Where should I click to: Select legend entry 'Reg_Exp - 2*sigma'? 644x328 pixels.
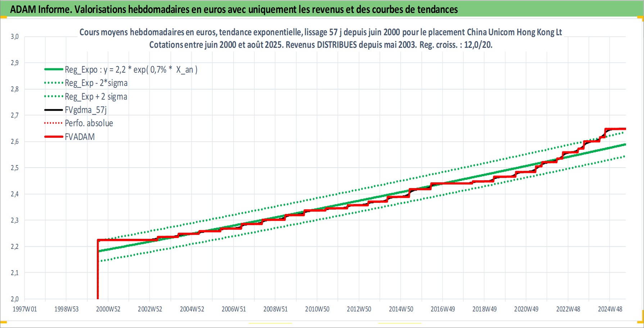tap(96, 83)
